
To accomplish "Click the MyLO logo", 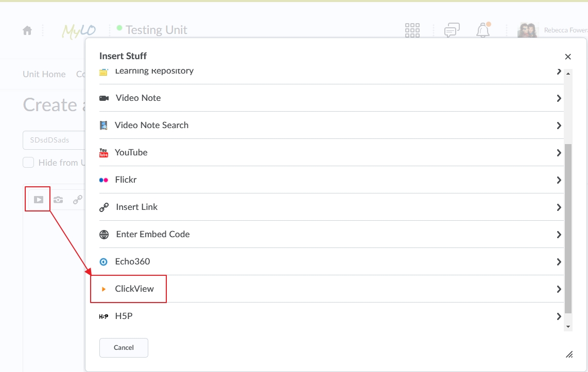I will 79,31.
